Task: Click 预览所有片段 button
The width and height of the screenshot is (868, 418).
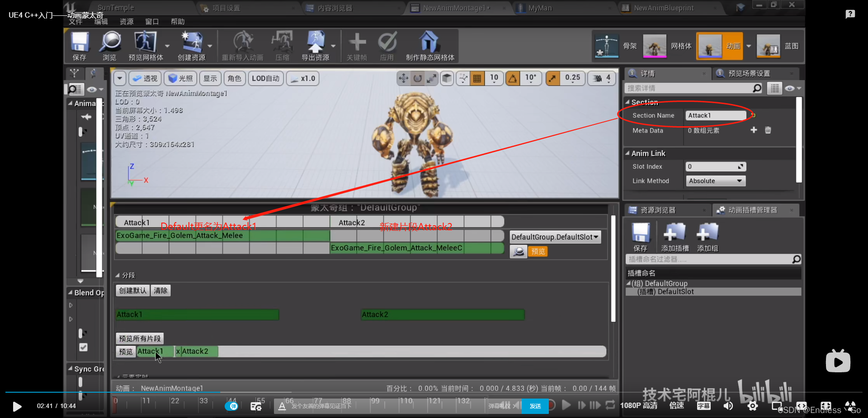Action: [x=140, y=338]
